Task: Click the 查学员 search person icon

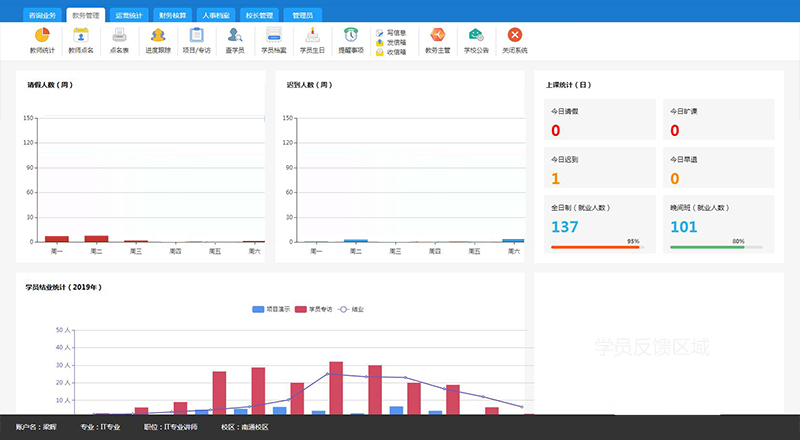Action: (x=235, y=36)
